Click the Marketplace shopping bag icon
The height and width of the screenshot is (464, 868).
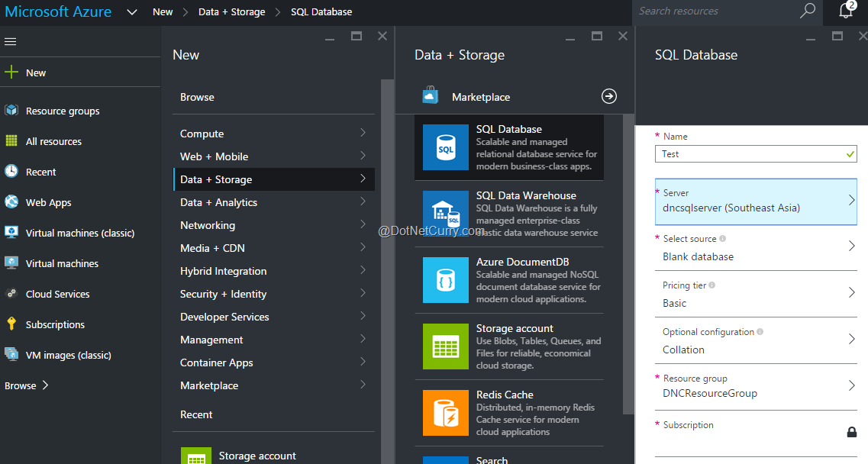pos(430,96)
